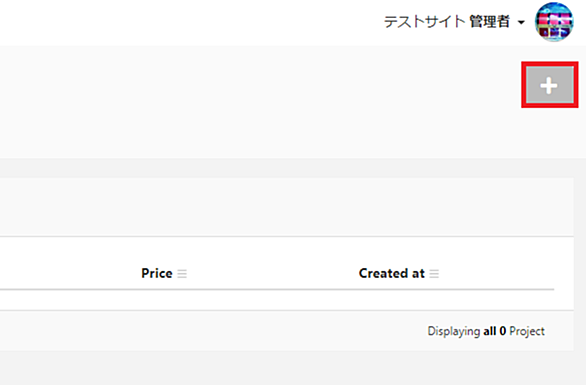Click the three-line icon right of Created at
The image size is (586, 385).
click(x=434, y=274)
